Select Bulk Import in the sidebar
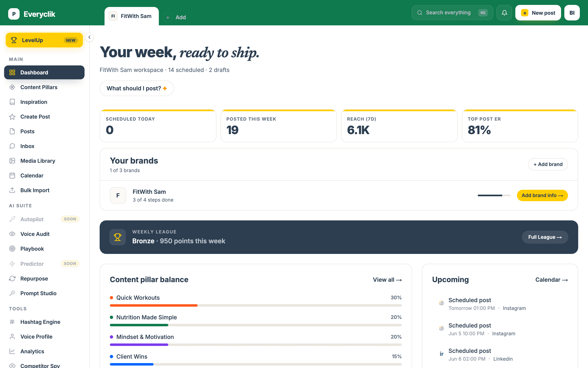The height and width of the screenshot is (368, 588). click(x=44, y=190)
